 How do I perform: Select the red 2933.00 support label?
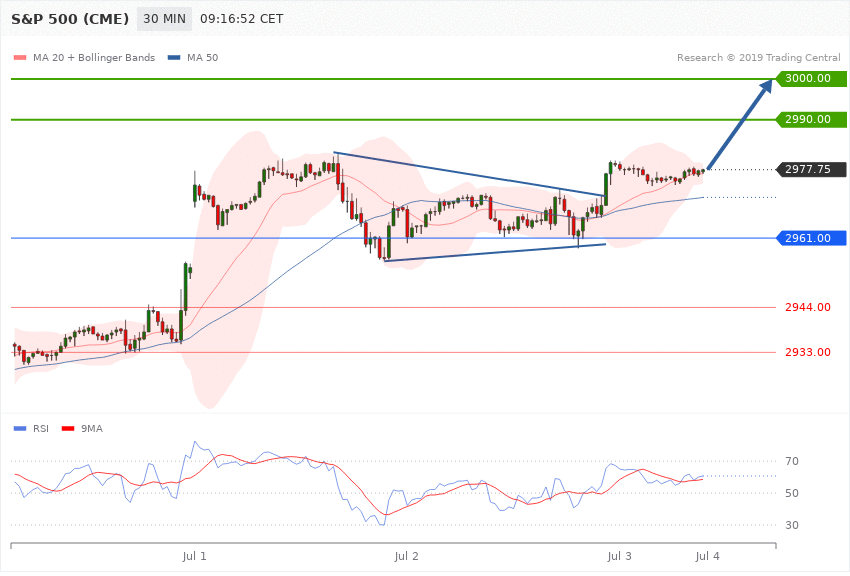pos(808,352)
